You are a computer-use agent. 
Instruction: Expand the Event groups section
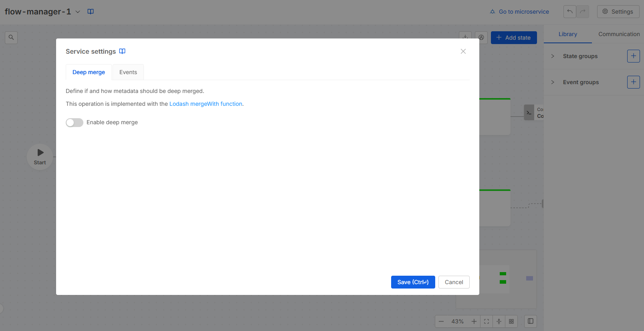pyautogui.click(x=553, y=82)
